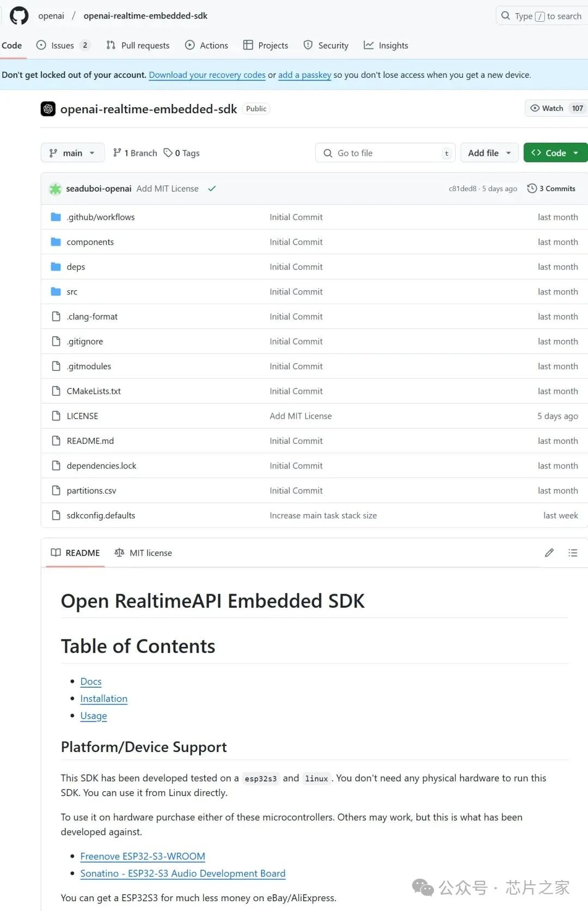This screenshot has width=588, height=911.
Task: Jump to Usage section link
Action: pos(94,716)
